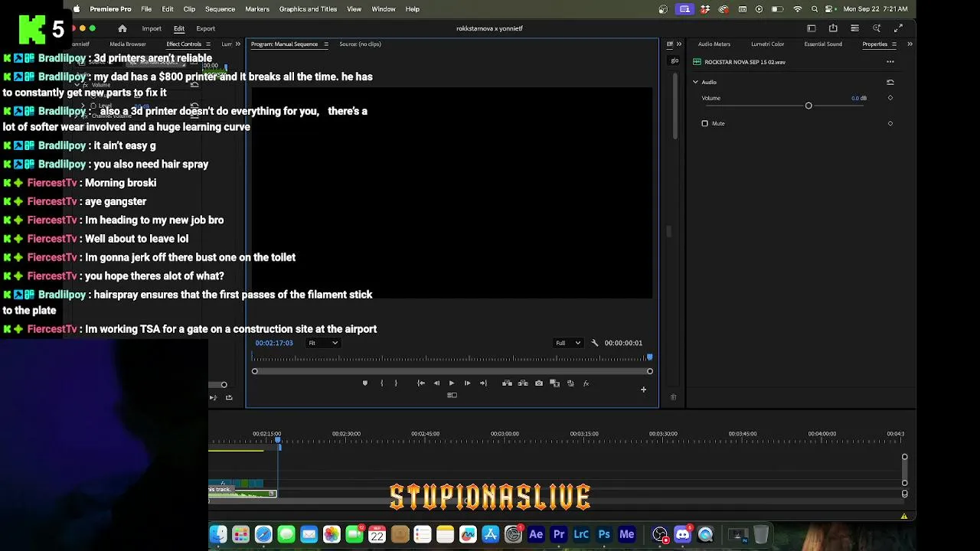The width and height of the screenshot is (980, 551).
Task: Open the Program: Manual Sequence panel menu
Action: [325, 44]
